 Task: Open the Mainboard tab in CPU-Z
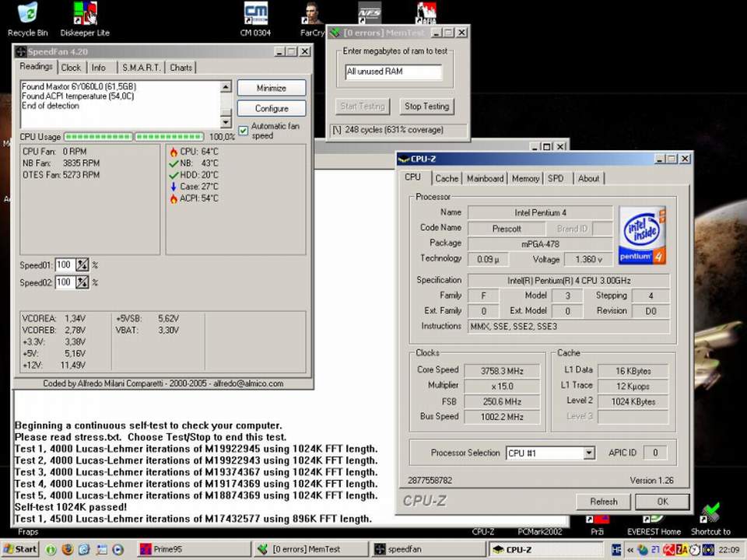(485, 178)
